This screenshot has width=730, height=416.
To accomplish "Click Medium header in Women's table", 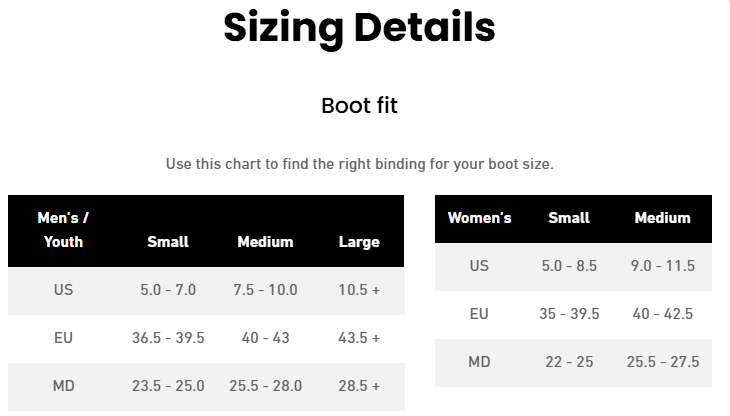I will [x=662, y=218].
